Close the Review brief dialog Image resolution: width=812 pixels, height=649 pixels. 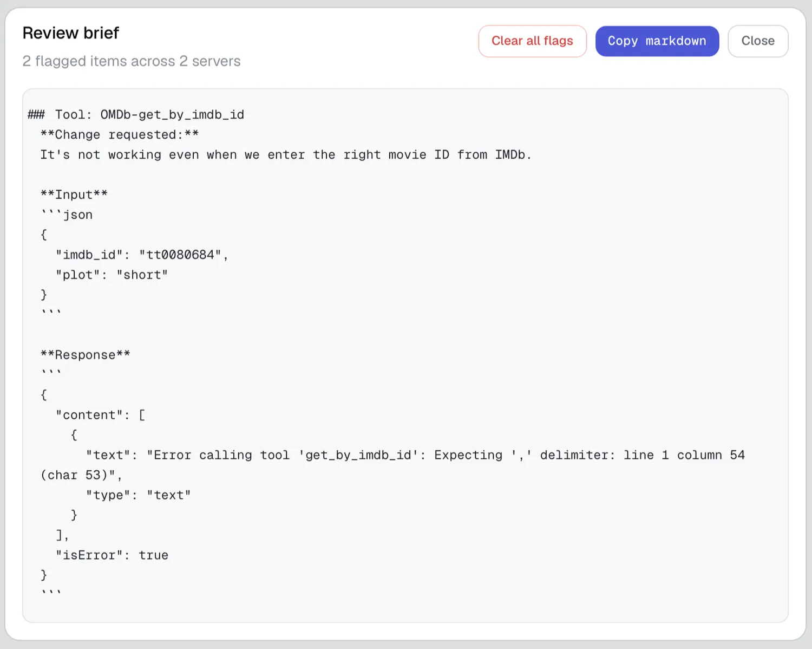click(758, 41)
